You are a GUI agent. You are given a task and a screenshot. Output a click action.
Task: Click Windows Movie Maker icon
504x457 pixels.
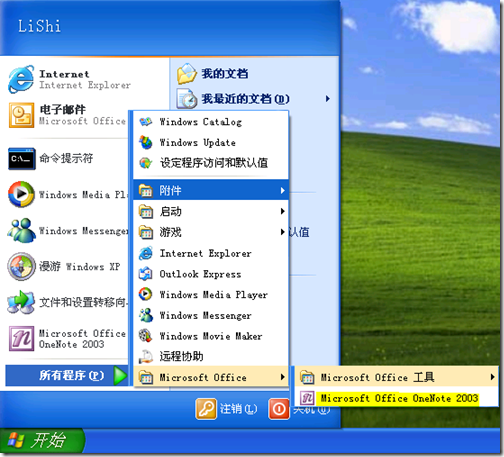click(146, 336)
